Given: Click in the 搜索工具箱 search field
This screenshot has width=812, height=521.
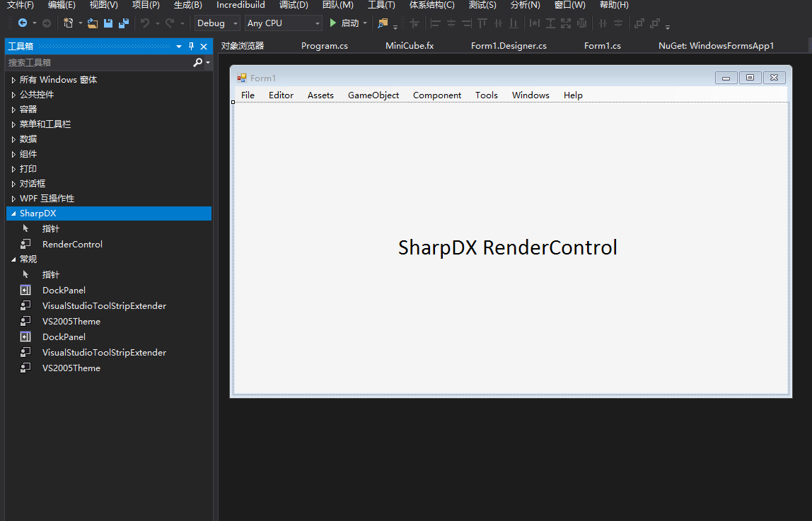Looking at the screenshot, I should tap(98, 63).
